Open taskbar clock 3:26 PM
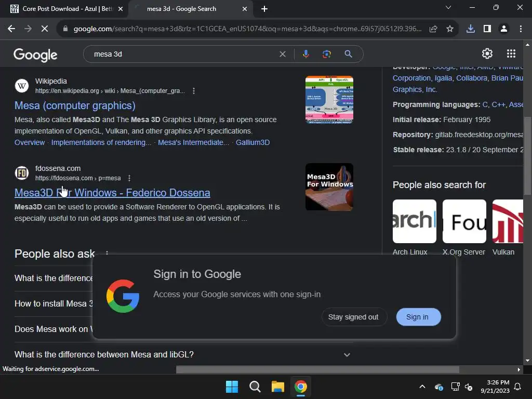Image resolution: width=532 pixels, height=399 pixels. (x=495, y=387)
